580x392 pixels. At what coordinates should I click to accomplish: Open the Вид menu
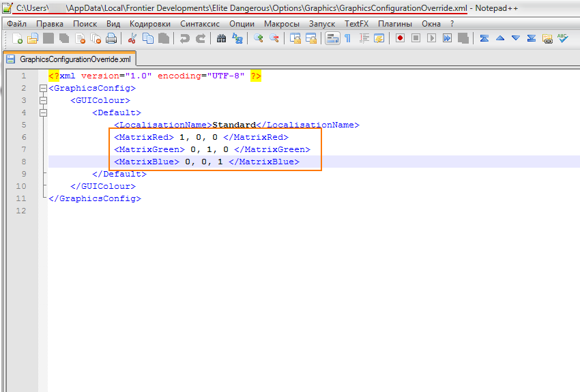[113, 24]
